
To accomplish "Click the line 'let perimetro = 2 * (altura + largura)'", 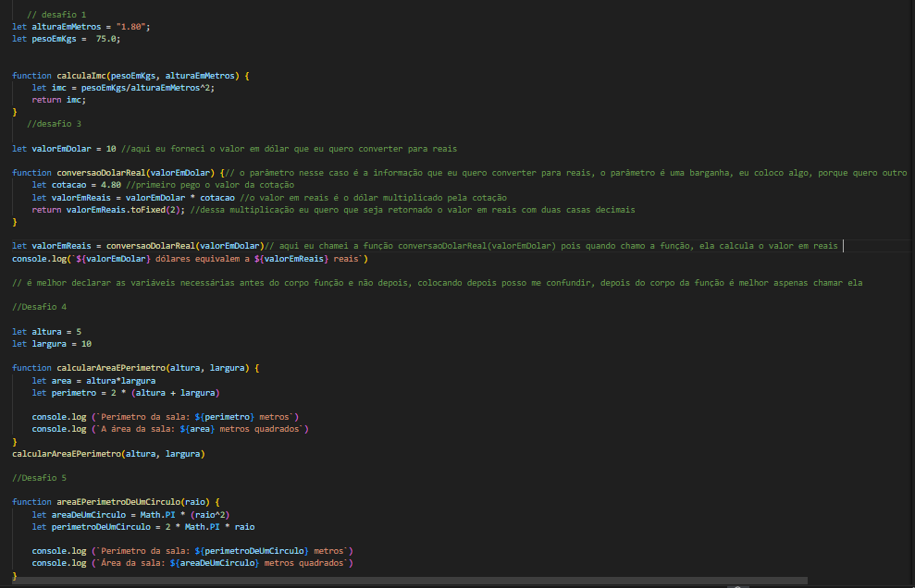I will pos(126,393).
